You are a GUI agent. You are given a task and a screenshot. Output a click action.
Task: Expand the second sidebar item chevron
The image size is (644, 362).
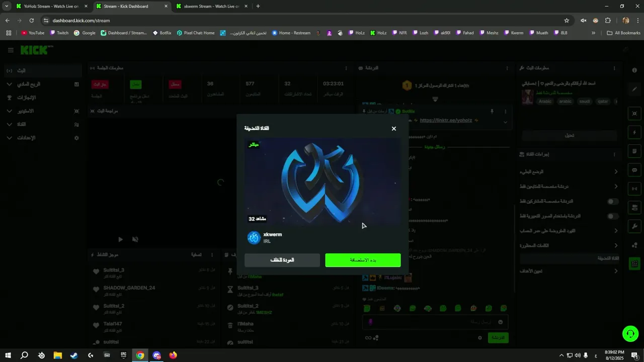click(9, 84)
